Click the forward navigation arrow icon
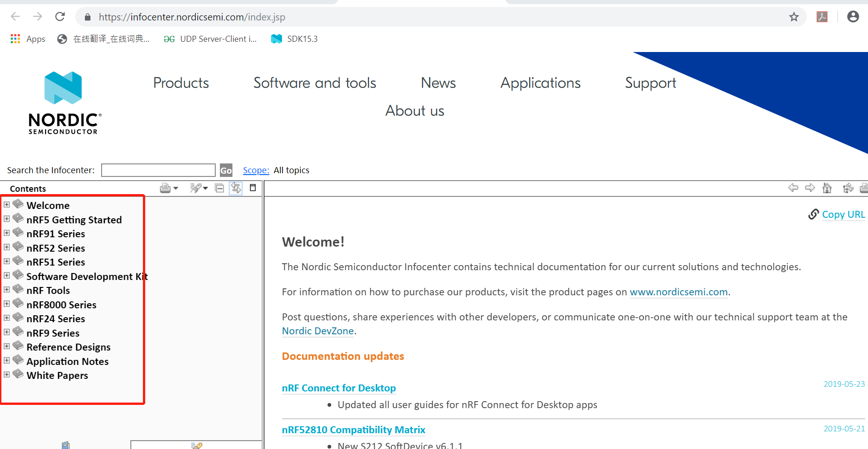868x449 pixels. point(810,188)
